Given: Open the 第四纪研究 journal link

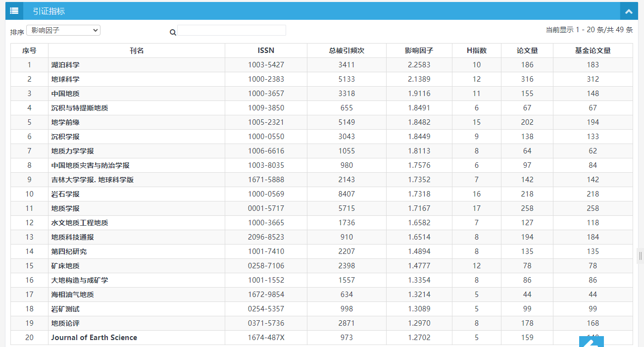Looking at the screenshot, I should [69, 251].
